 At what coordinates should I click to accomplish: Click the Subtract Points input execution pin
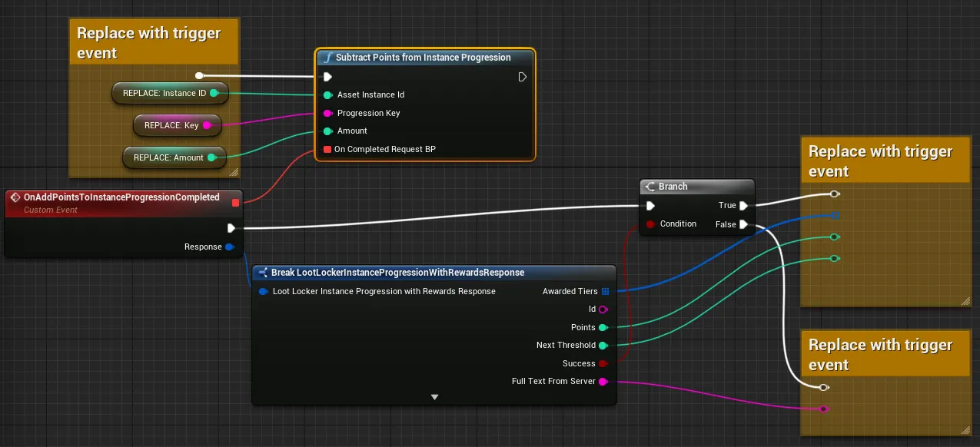tap(327, 77)
